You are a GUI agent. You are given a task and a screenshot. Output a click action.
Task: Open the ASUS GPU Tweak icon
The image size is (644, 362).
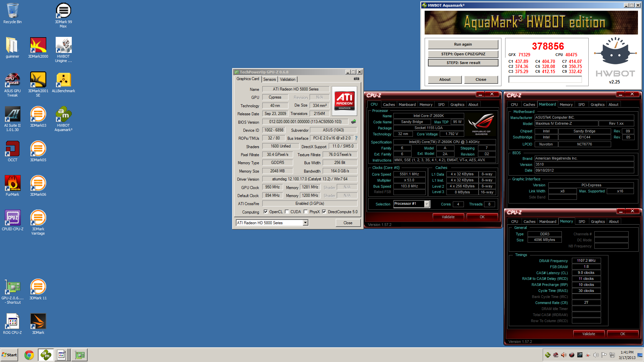(12, 84)
